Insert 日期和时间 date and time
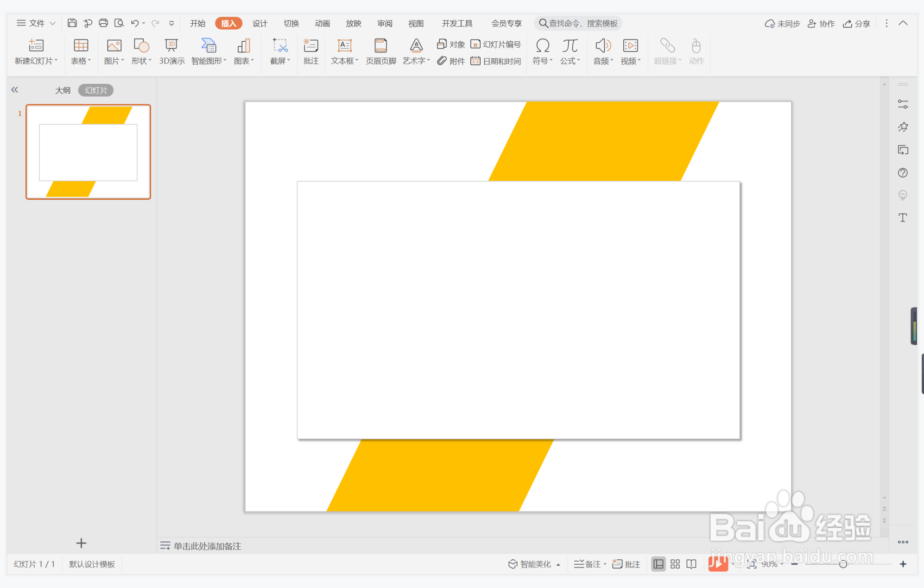 (496, 61)
